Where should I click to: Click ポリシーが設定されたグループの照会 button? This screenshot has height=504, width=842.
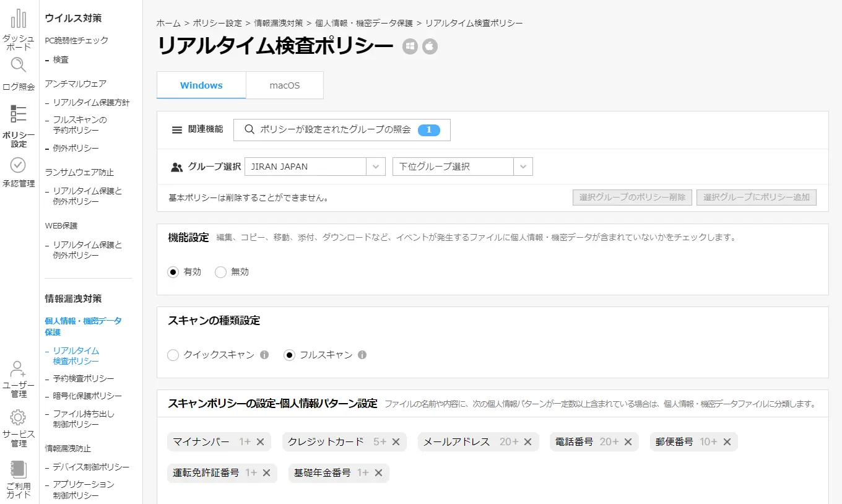pos(342,129)
